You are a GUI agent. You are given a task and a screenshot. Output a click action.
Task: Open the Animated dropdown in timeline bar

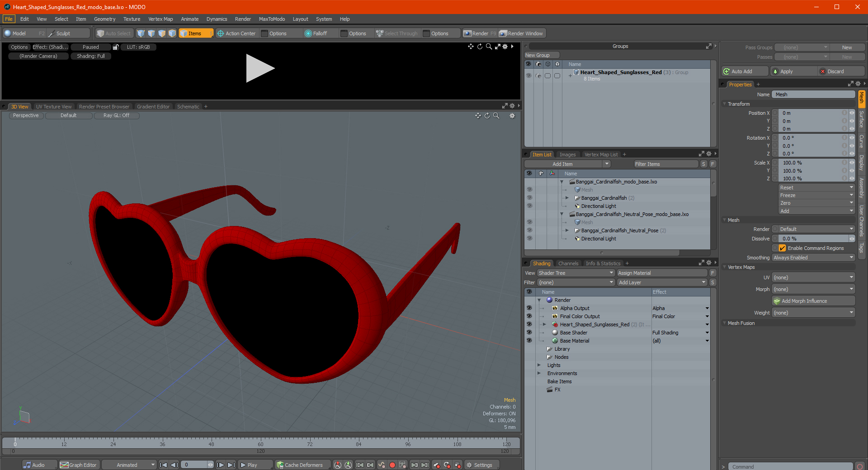(x=129, y=465)
